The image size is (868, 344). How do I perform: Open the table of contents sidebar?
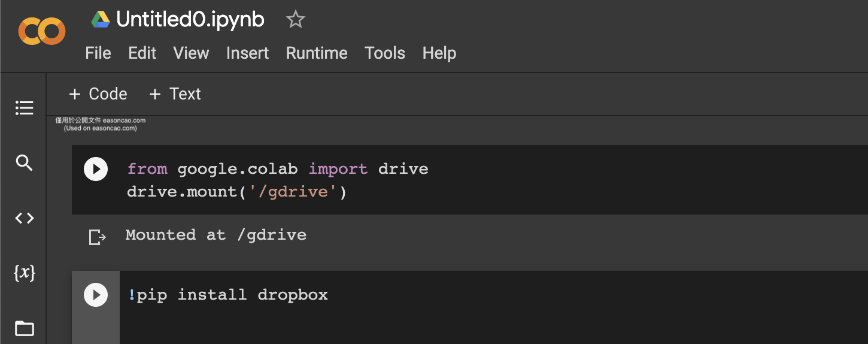(x=24, y=108)
